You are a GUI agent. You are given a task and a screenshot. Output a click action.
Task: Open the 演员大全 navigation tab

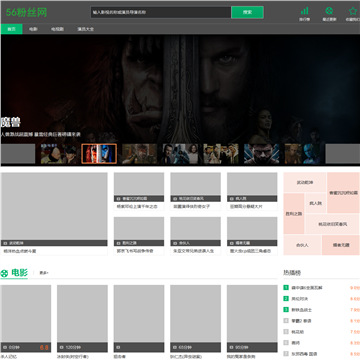pyautogui.click(x=86, y=29)
